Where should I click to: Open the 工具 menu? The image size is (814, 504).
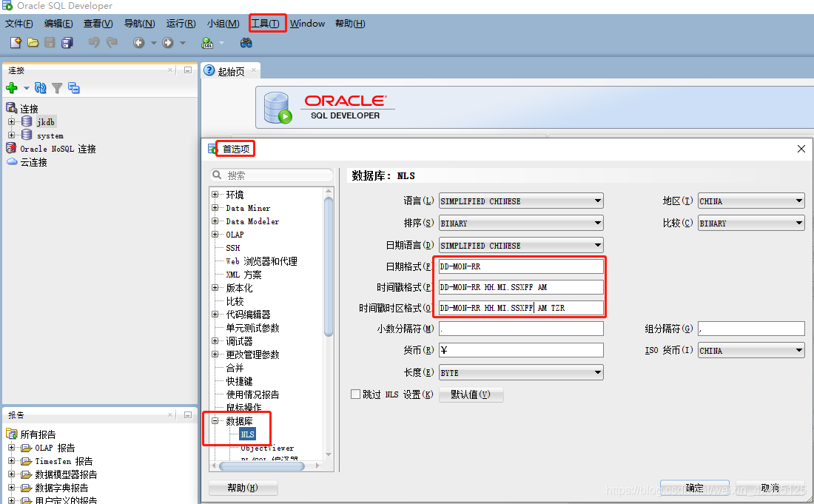pyautogui.click(x=265, y=24)
